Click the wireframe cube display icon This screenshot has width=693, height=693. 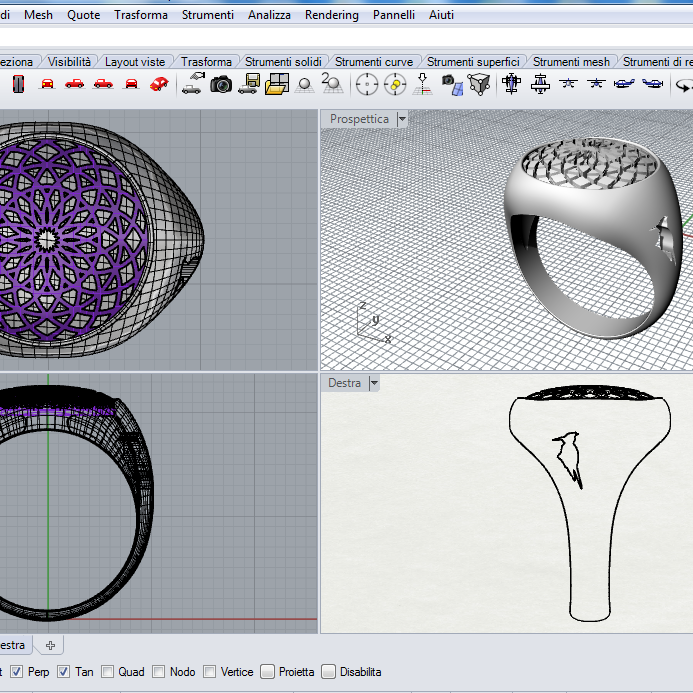[x=480, y=84]
